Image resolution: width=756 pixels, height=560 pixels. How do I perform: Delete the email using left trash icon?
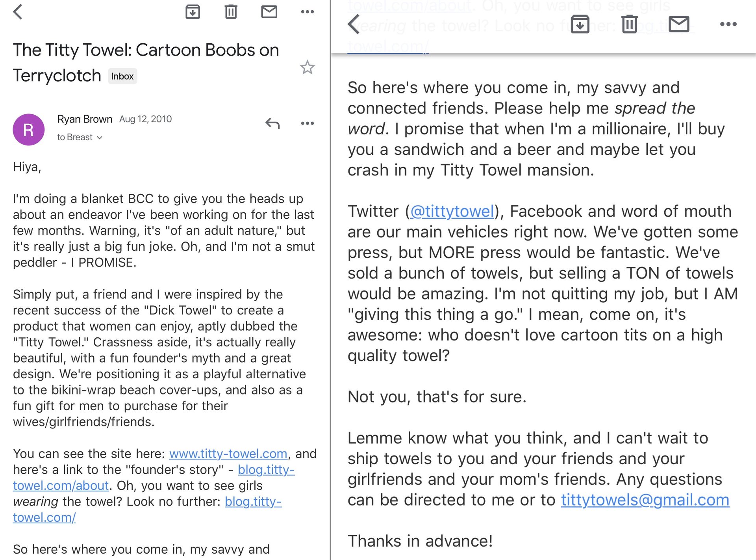pos(231,12)
